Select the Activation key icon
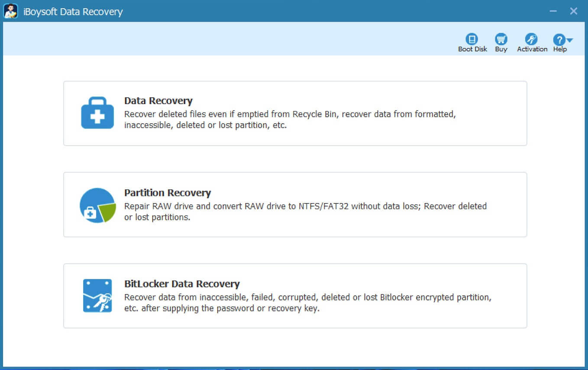The image size is (588, 370). 532,38
